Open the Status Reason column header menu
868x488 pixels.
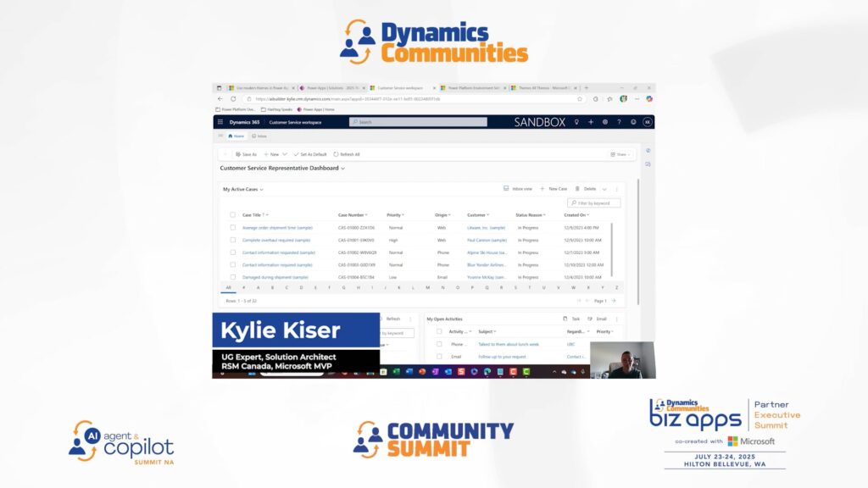531,214
